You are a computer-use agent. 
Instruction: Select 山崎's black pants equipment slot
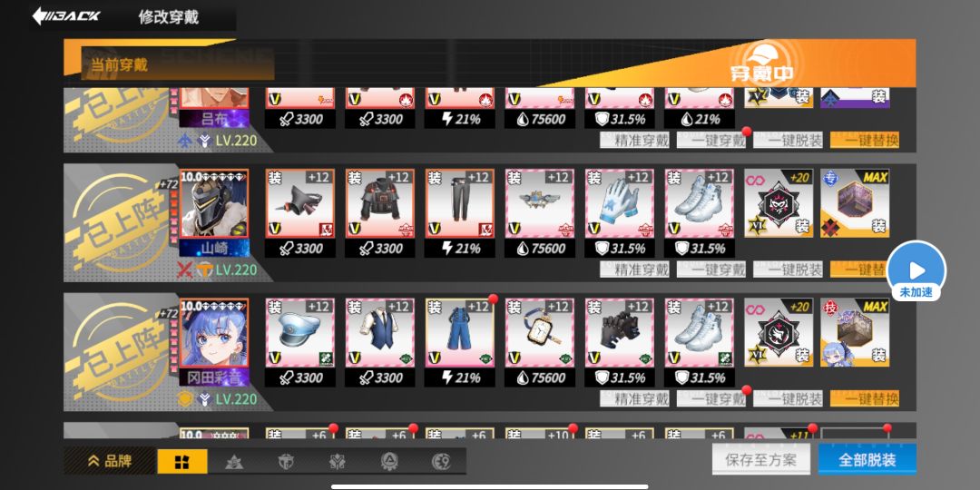[x=460, y=203]
